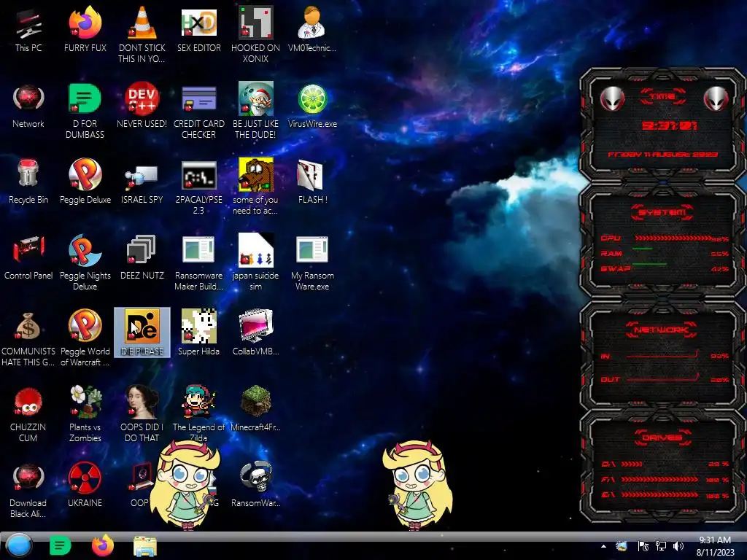Click the Star Butterfly character over the icons
The image size is (747, 560).
(186, 485)
